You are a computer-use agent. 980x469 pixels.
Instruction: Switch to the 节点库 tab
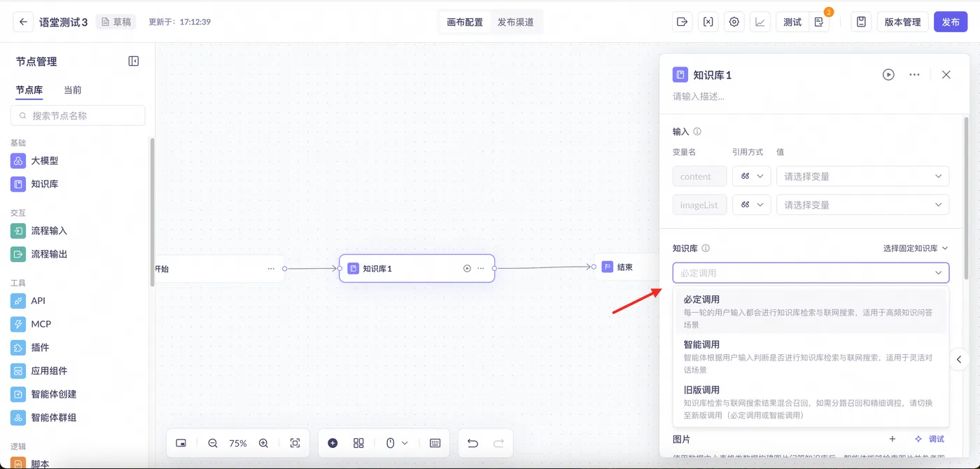29,90
